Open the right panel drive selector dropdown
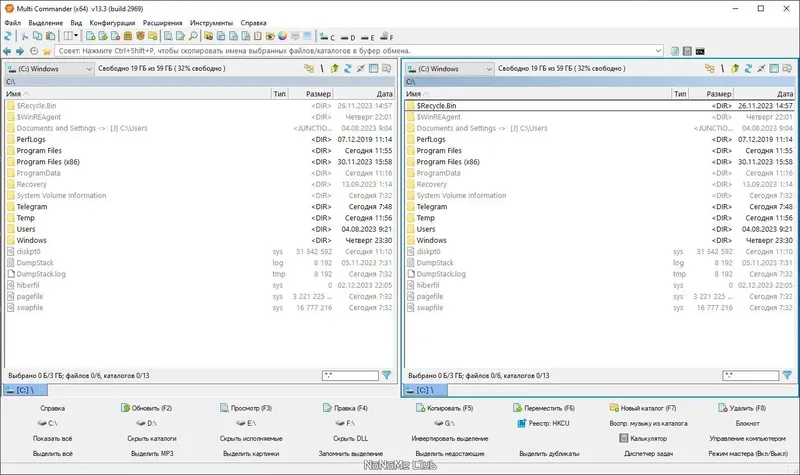This screenshot has width=800, height=475. (x=449, y=68)
